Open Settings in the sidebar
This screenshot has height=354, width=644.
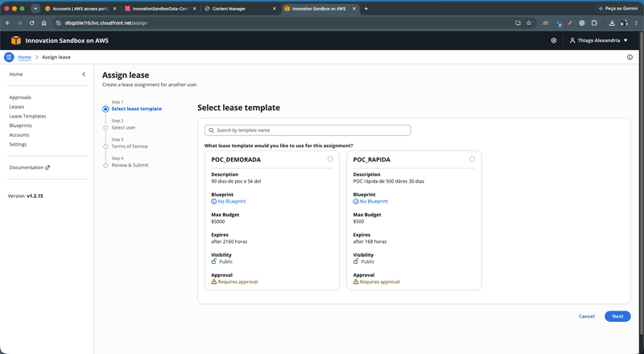[18, 144]
